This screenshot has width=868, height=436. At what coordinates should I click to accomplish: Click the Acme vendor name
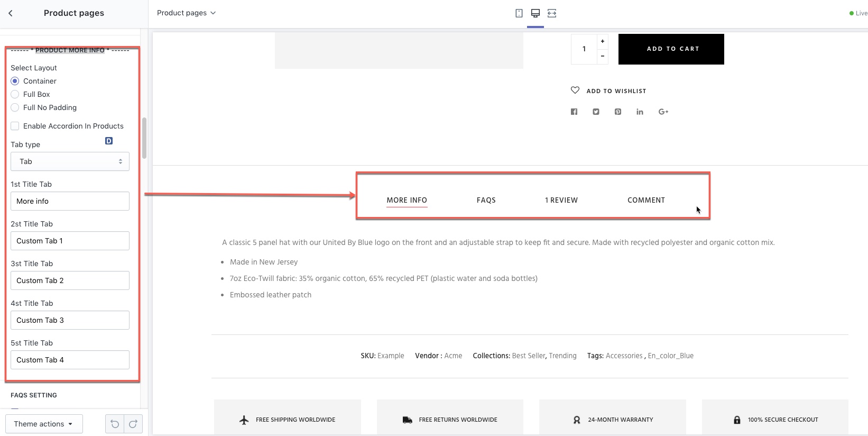click(453, 356)
